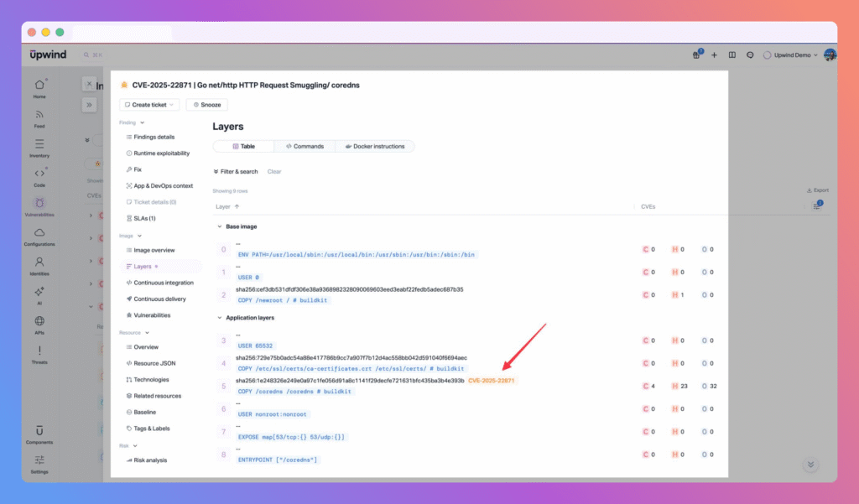
Task: Open the Threats sidebar icon
Action: tap(39, 351)
